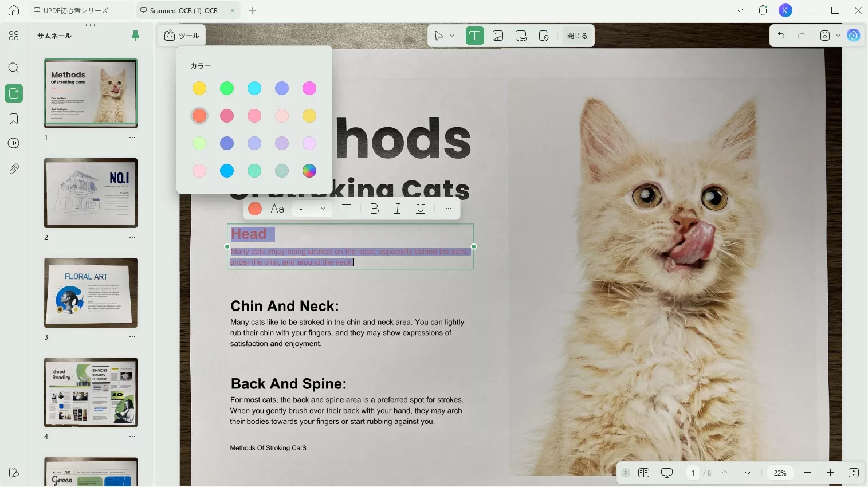
Task: Open the UPDF AI assistant icon
Action: [854, 36]
